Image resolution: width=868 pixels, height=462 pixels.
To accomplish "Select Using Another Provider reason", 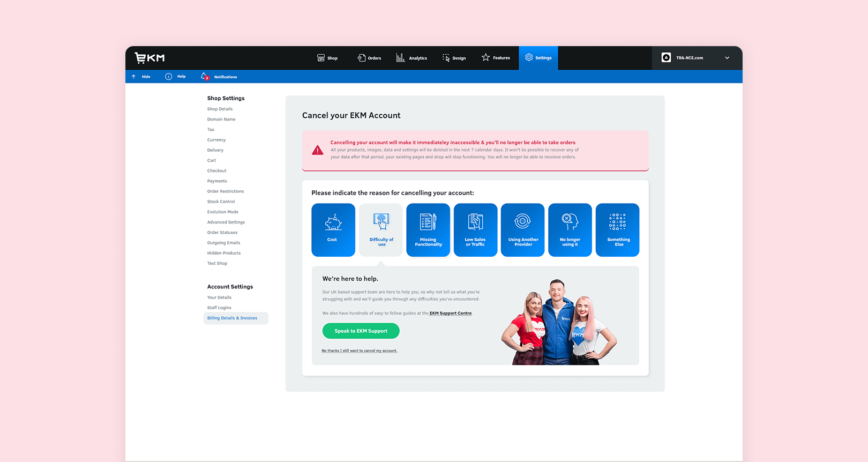I will tap(523, 230).
